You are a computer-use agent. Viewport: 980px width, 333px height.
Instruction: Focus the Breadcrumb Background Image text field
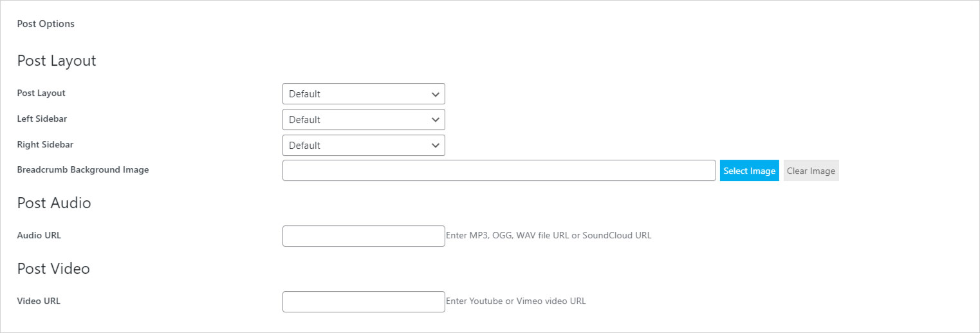pos(499,171)
